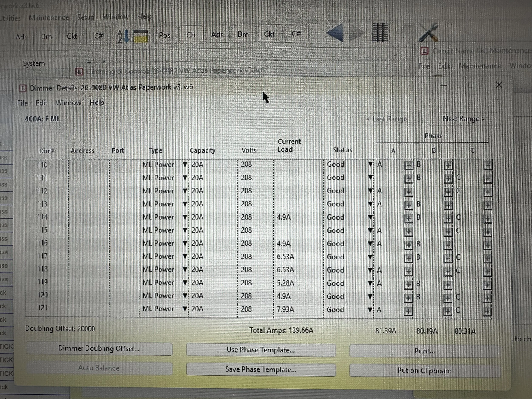Click the yellow table layout icon
The height and width of the screenshot is (399, 532).
(x=140, y=37)
